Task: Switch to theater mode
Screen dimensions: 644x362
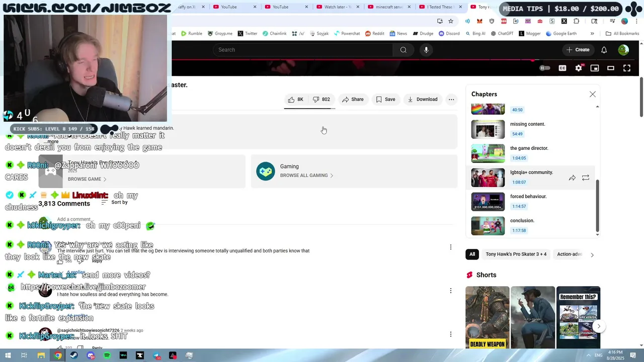Action: (x=611, y=68)
